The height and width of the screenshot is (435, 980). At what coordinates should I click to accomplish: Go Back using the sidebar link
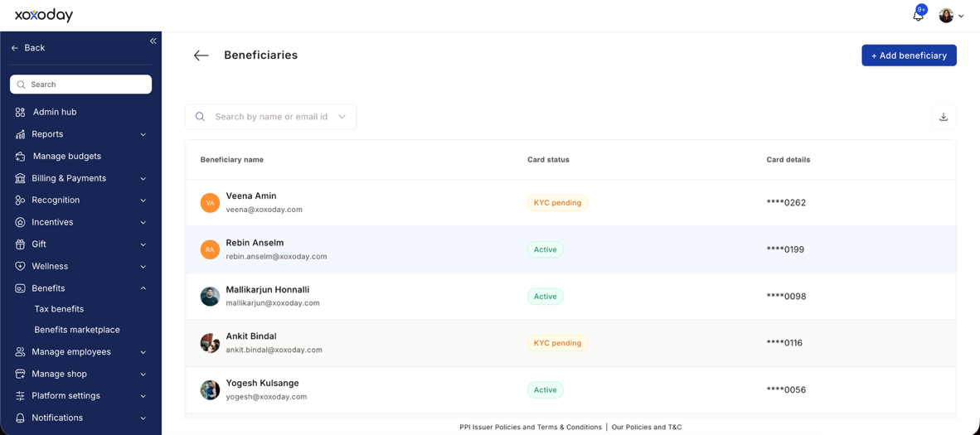pos(28,48)
